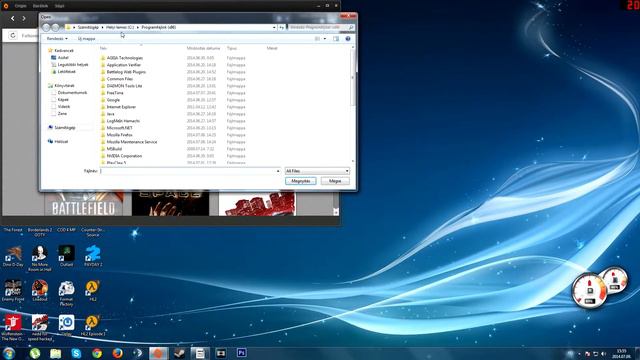640x360 pixels.
Task: Show hidden tray icons arrow
Action: tap(579, 354)
